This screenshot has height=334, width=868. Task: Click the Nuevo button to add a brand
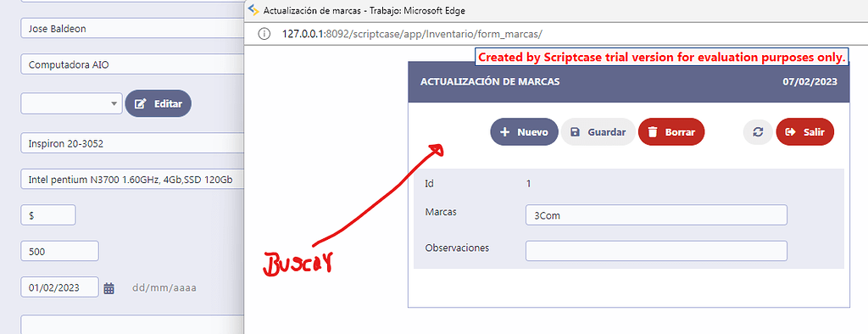point(524,132)
